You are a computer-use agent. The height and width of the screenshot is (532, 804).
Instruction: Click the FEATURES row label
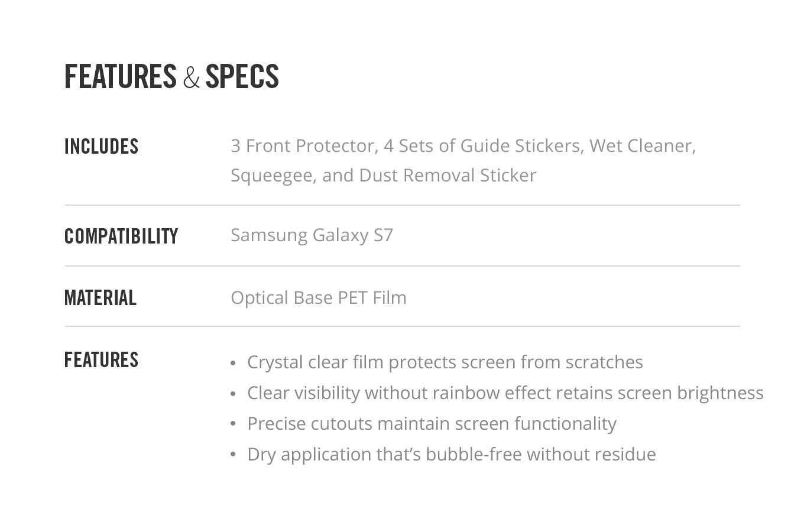(x=101, y=360)
